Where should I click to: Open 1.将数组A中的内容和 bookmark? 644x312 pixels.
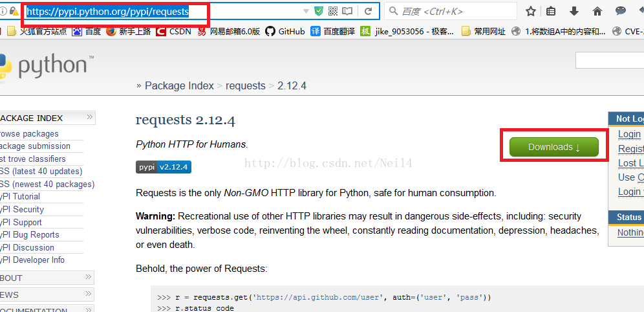tap(565, 31)
